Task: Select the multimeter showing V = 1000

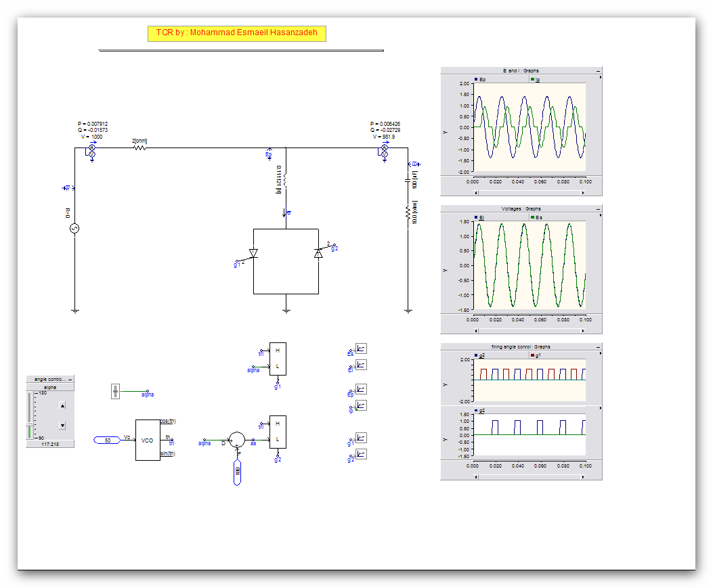Action: (91, 152)
